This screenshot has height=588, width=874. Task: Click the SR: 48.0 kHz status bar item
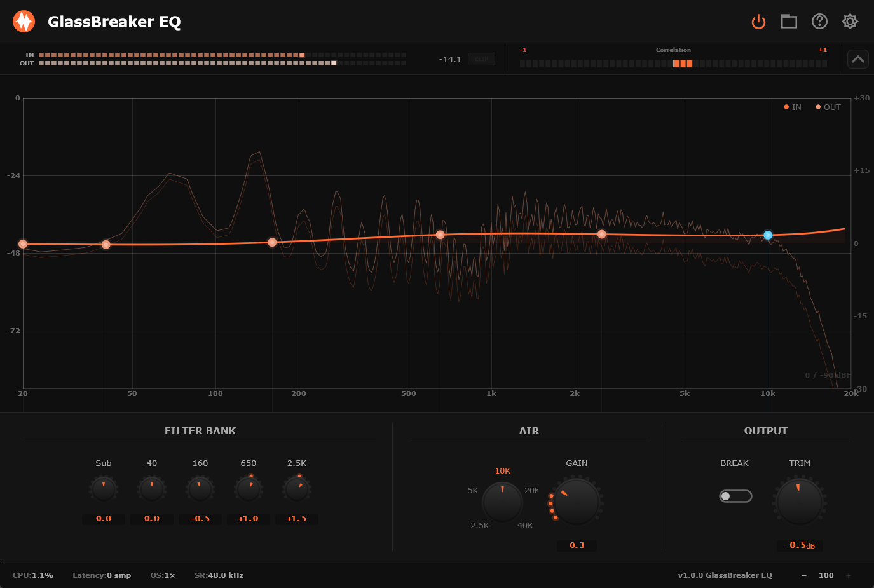pyautogui.click(x=219, y=575)
